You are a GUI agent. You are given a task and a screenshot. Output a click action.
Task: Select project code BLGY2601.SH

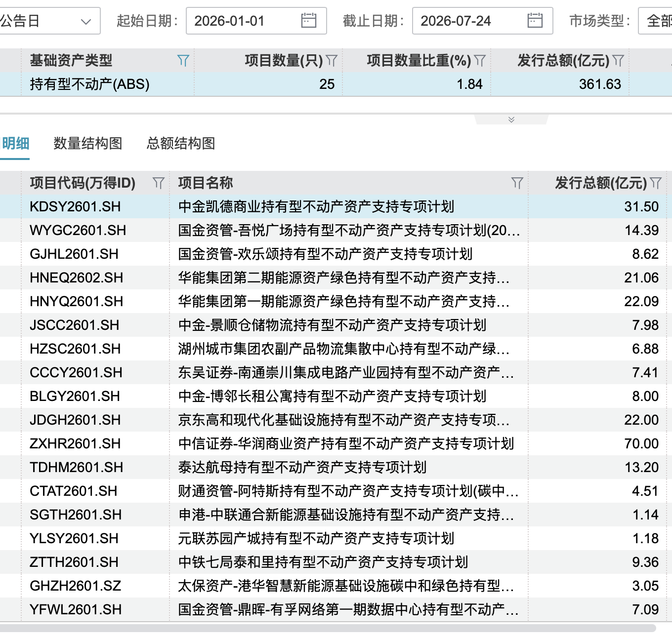pos(75,397)
